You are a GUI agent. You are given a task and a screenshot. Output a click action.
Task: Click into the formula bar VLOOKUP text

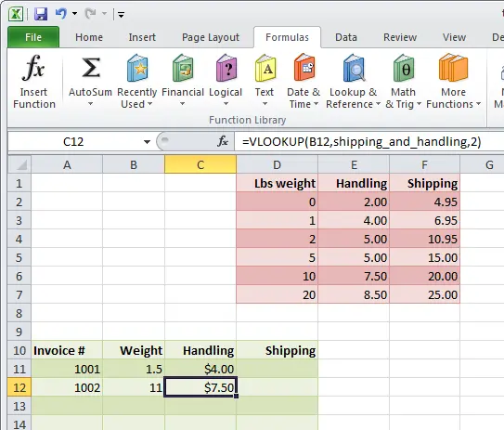point(361,141)
